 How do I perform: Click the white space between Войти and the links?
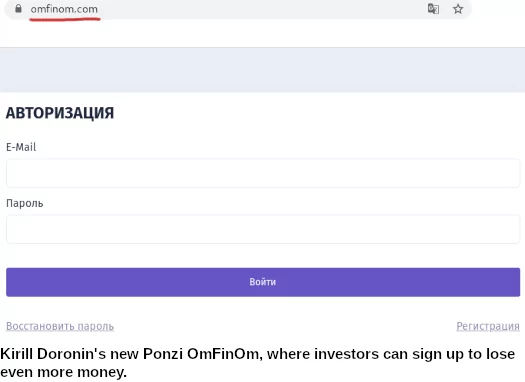click(x=263, y=308)
